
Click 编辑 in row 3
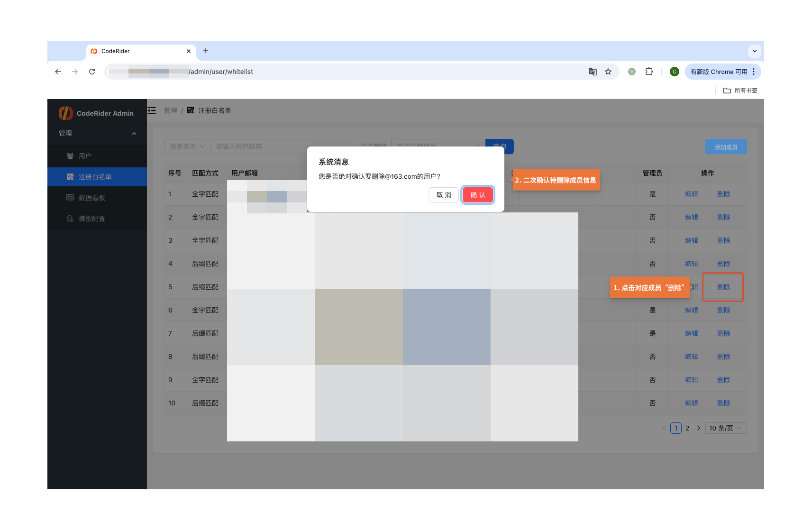click(692, 240)
